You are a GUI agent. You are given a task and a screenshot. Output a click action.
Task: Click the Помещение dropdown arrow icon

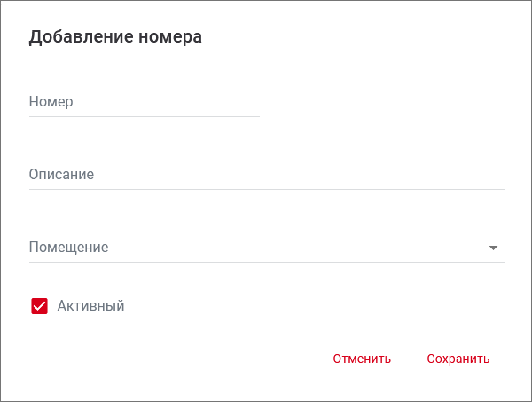pyautogui.click(x=494, y=248)
